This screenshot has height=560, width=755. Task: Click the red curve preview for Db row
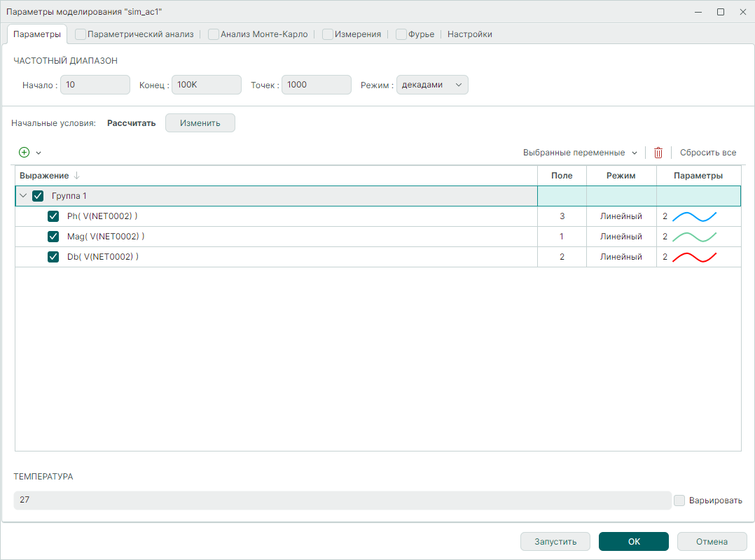click(x=694, y=257)
